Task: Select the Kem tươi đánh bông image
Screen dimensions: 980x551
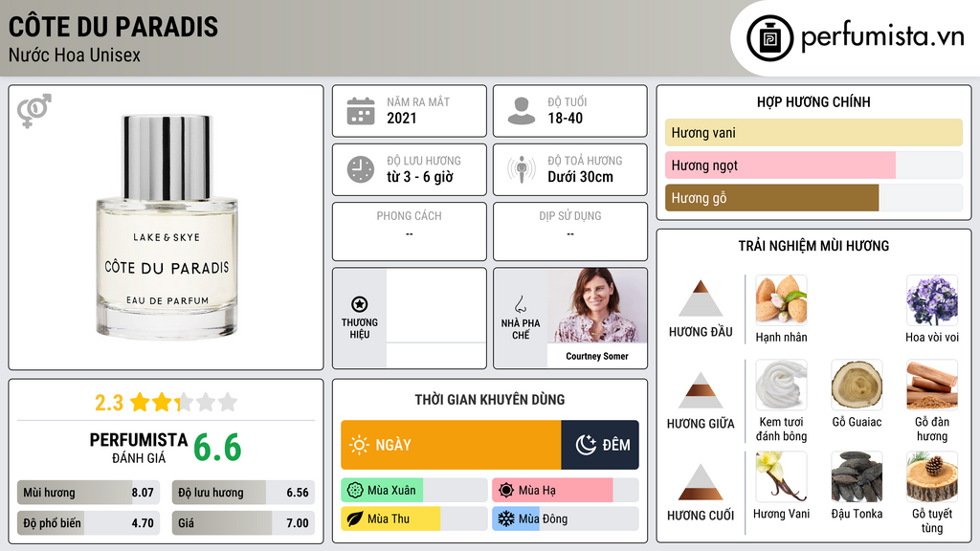Action: tap(781, 385)
